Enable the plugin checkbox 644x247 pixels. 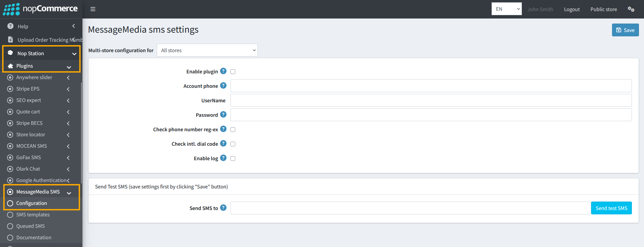[233, 72]
